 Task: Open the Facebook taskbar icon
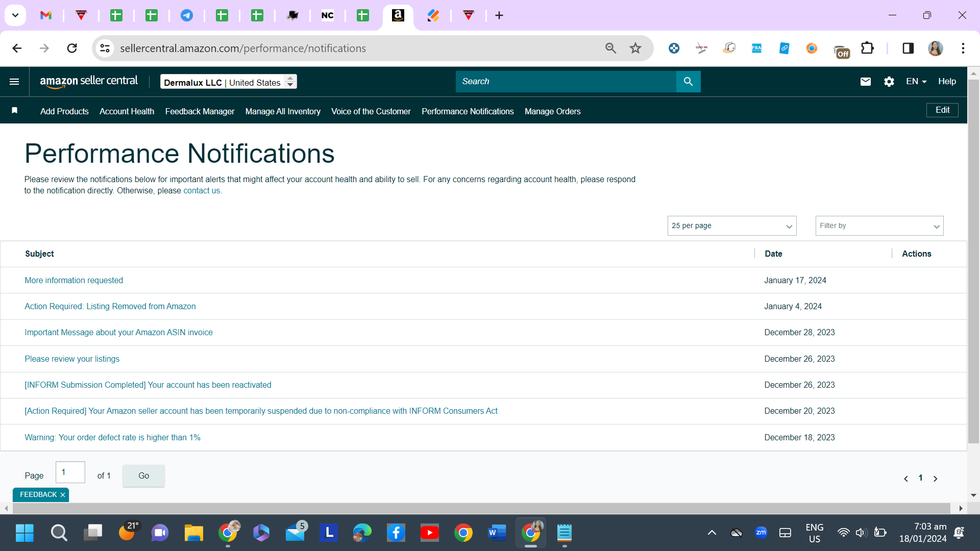tap(396, 533)
